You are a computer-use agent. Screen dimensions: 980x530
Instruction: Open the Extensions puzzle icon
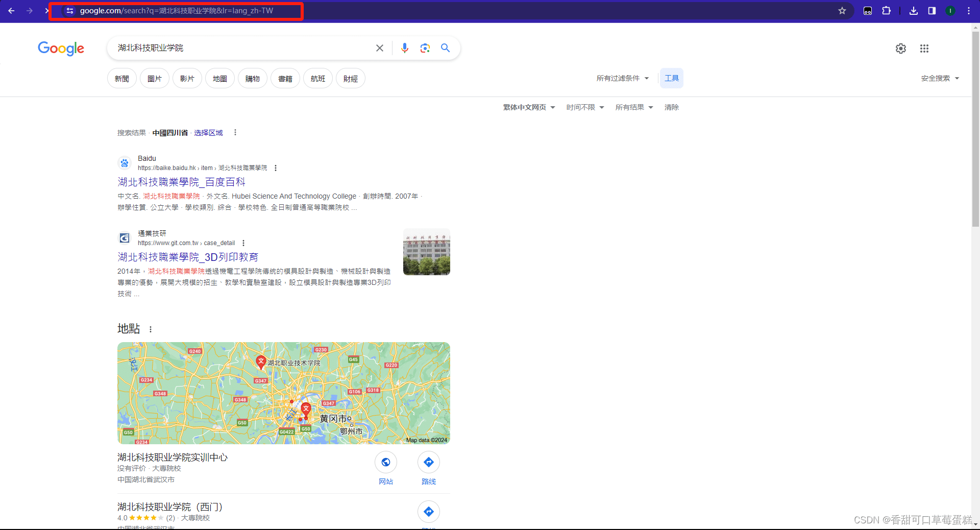pyautogui.click(x=887, y=11)
